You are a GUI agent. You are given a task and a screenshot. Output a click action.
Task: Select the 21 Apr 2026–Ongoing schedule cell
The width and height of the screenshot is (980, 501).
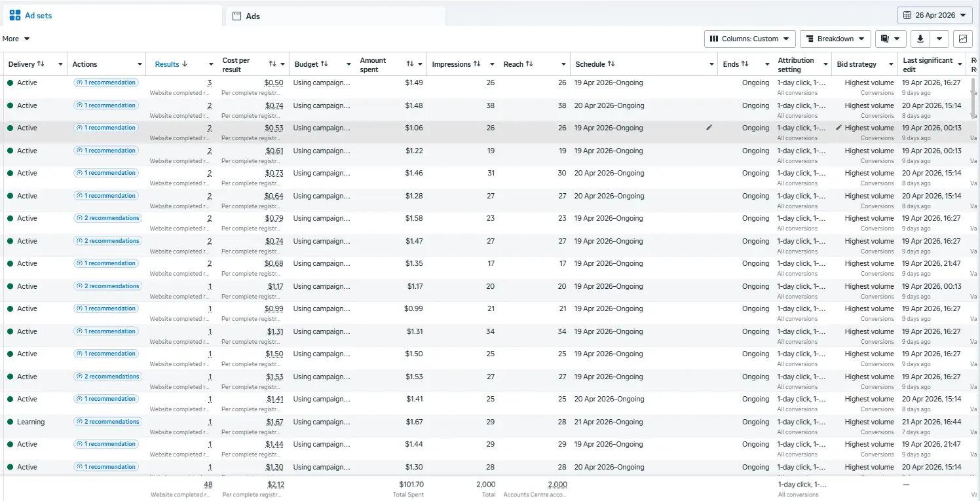[x=609, y=422]
